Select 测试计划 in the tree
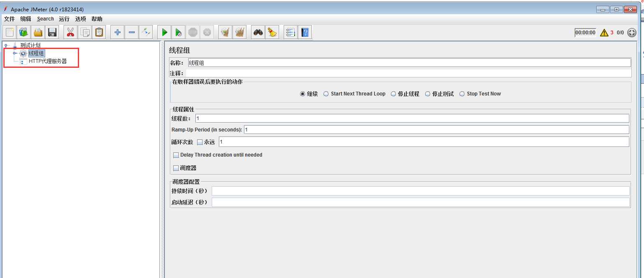The image size is (644, 278). [x=31, y=45]
